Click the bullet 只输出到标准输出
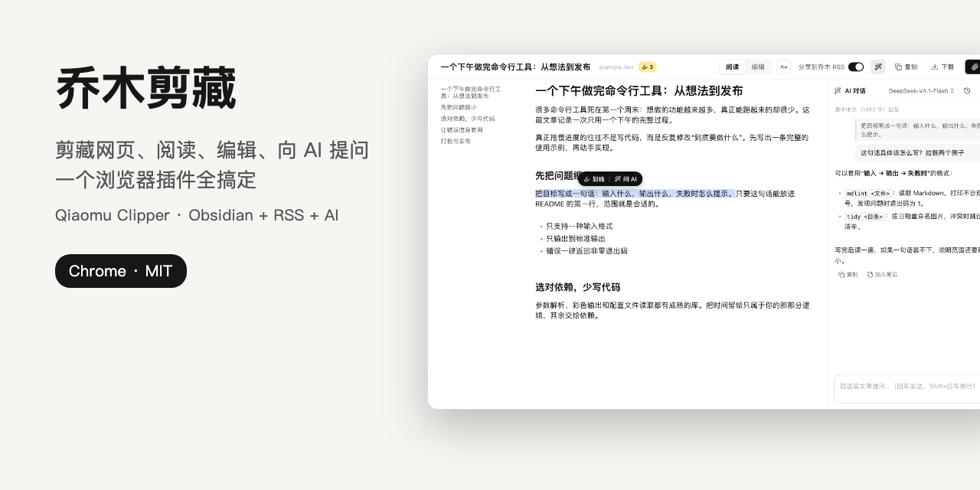This screenshot has width=980, height=490. pos(576,239)
